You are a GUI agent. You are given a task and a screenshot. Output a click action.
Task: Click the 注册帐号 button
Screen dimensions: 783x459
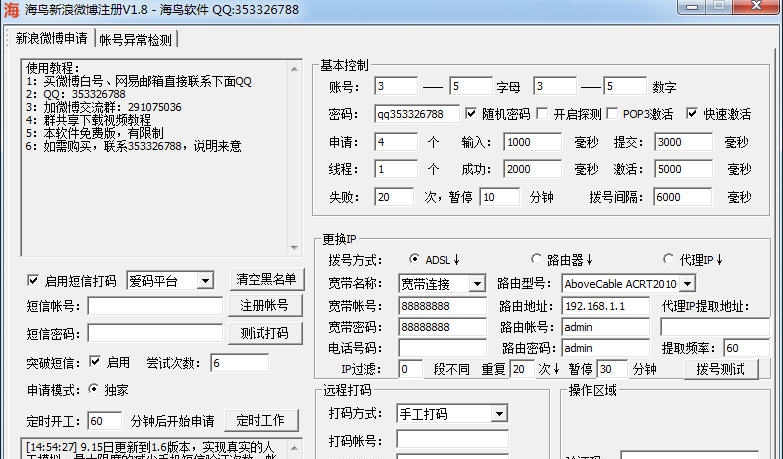(265, 305)
